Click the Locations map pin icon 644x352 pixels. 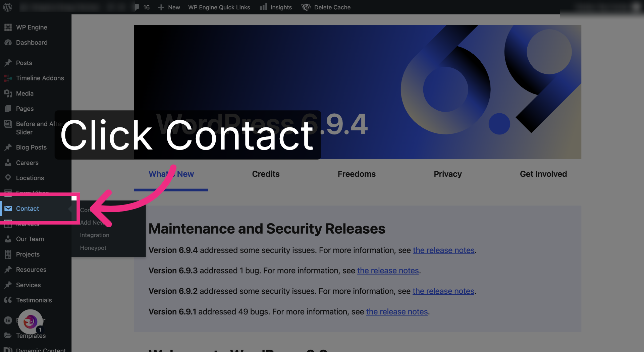(x=8, y=178)
